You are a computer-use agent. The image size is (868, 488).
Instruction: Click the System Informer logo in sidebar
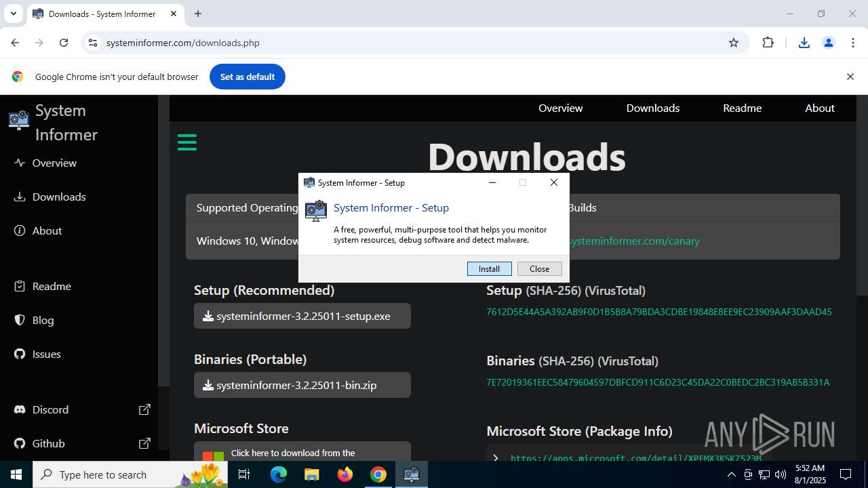(x=19, y=119)
